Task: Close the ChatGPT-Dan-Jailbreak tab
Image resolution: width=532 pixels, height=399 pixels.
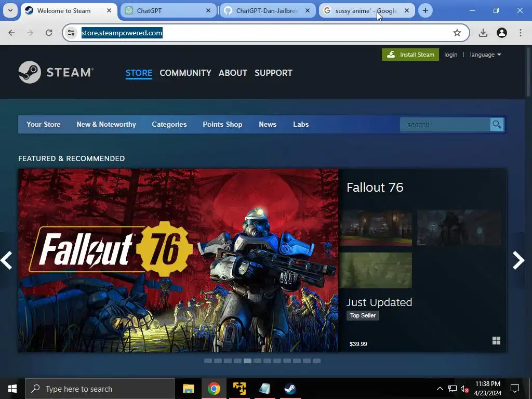Action: pyautogui.click(x=308, y=10)
